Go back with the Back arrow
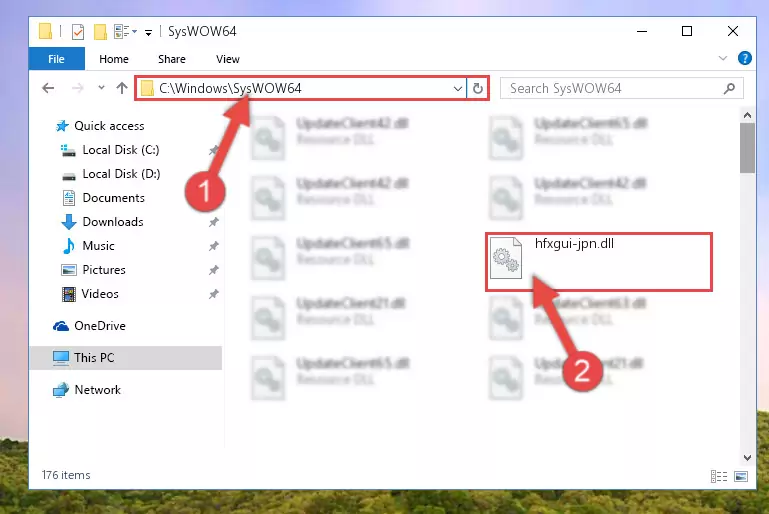 click(48, 88)
